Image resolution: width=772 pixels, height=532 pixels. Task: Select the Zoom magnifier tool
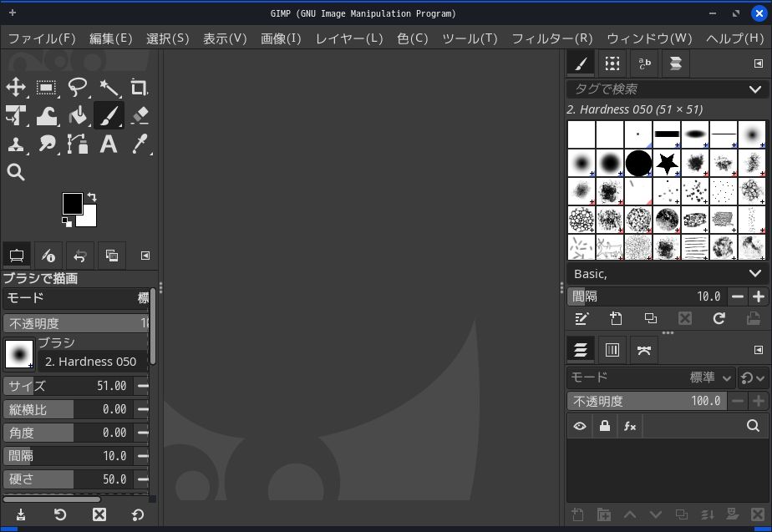point(16,172)
